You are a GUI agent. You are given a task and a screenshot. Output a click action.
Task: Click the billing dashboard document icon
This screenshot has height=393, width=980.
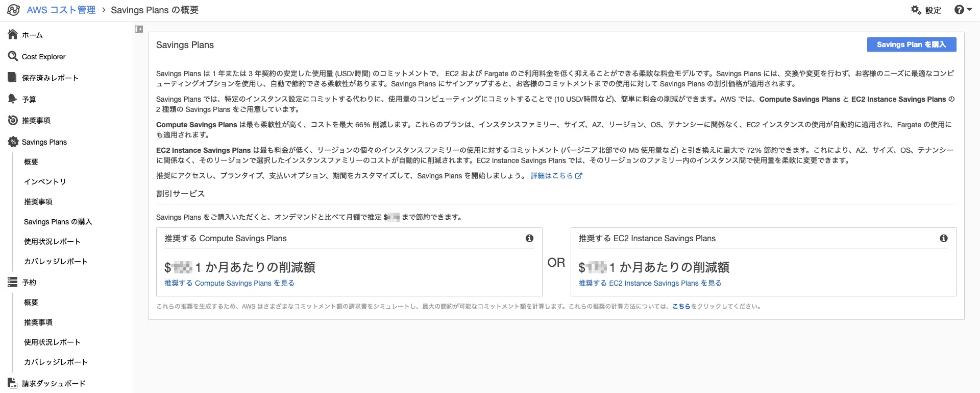pos(13,383)
